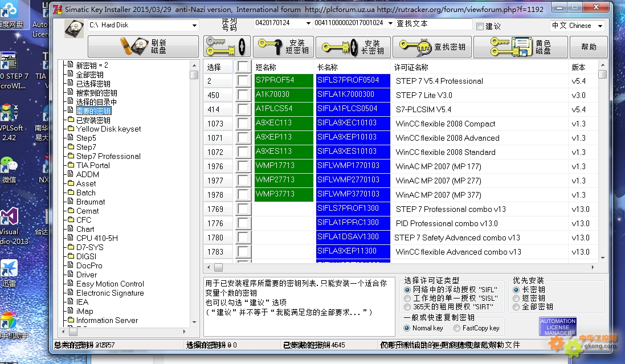Image resolution: width=625 pixels, height=364 pixels.
Task: Select the 工作地的单一授权 "SISL" radio option
Action: point(407,298)
